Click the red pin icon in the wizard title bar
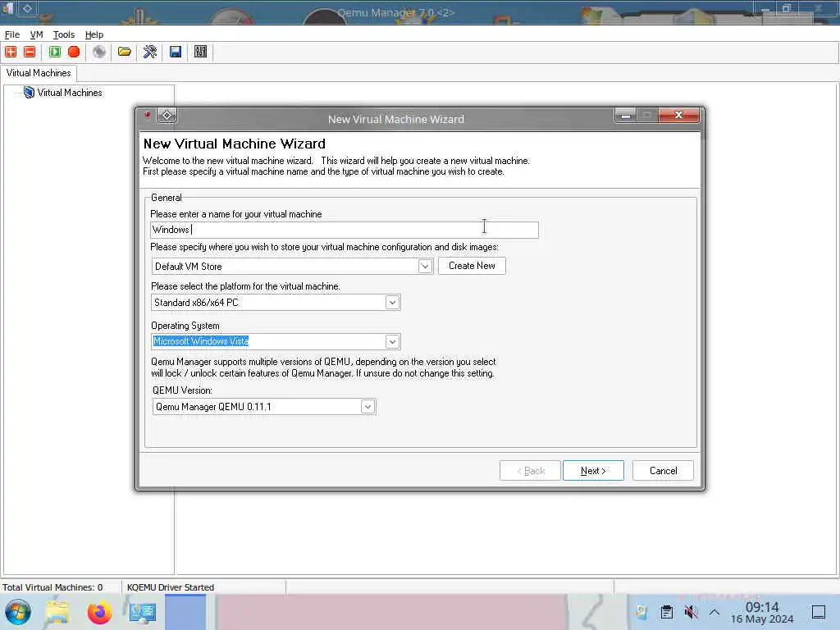This screenshot has height=630, width=840. click(147, 115)
